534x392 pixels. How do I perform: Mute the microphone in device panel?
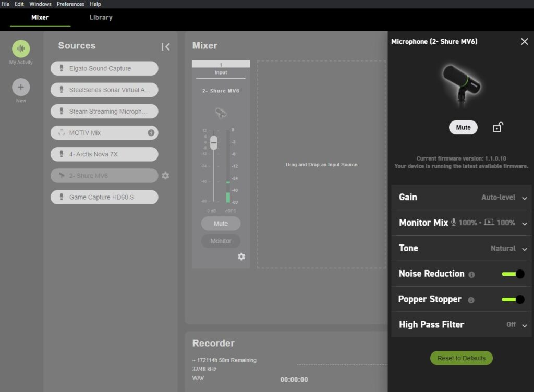463,127
